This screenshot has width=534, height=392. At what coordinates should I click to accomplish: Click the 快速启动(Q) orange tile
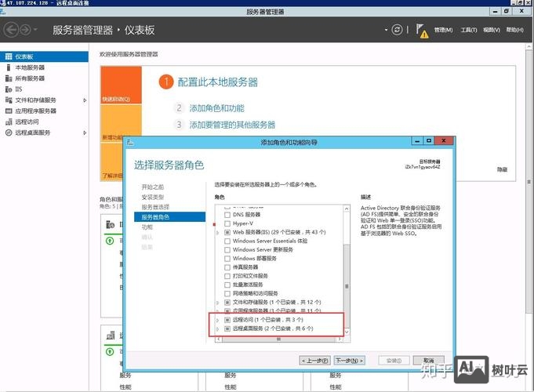[121, 85]
